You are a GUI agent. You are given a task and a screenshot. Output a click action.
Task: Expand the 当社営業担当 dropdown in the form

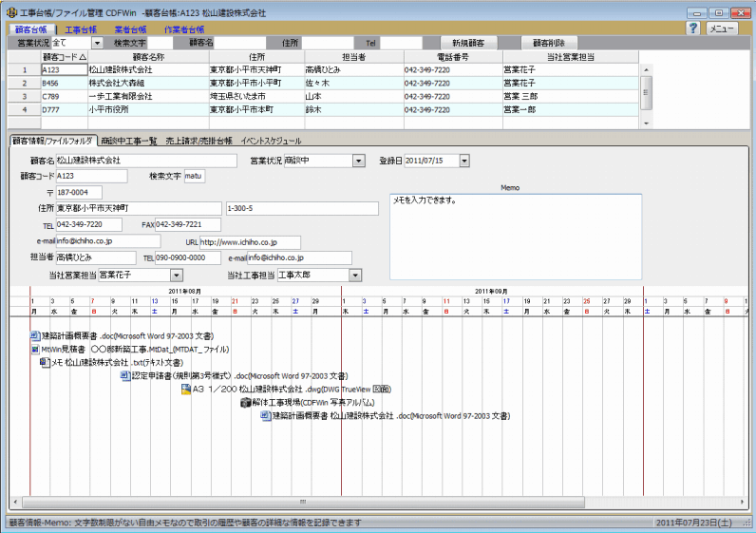coord(176,276)
